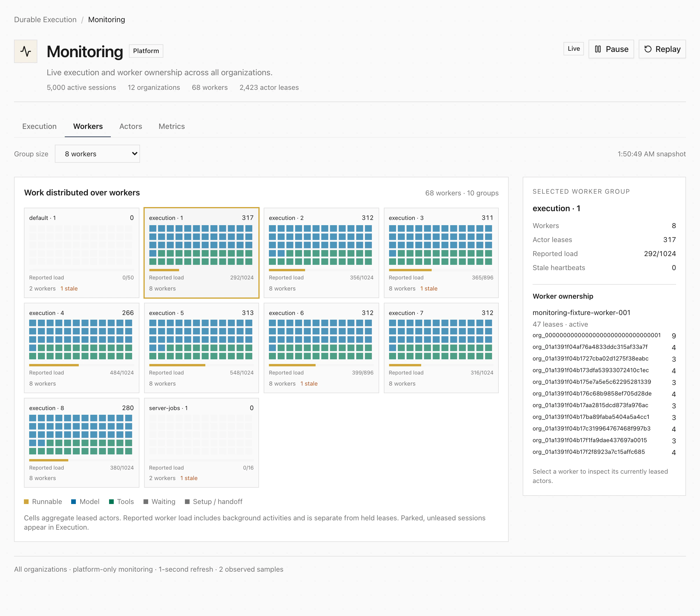Select the Workers tab
The width and height of the screenshot is (700, 616).
88,126
